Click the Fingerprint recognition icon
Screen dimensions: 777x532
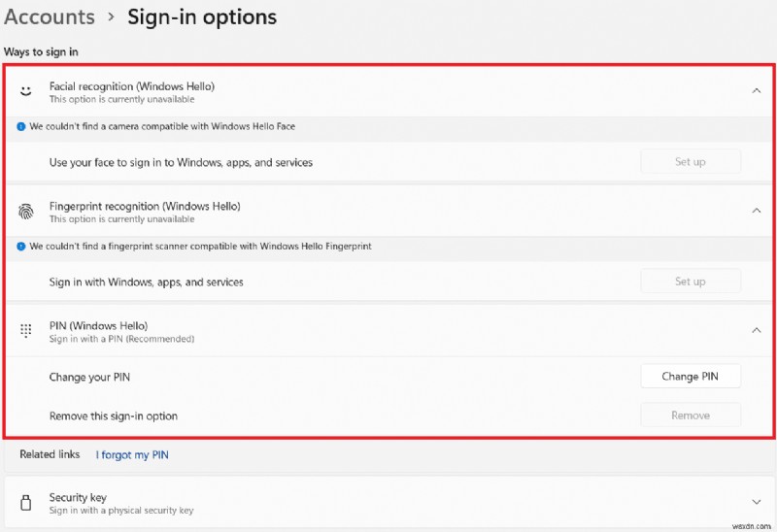(26, 212)
